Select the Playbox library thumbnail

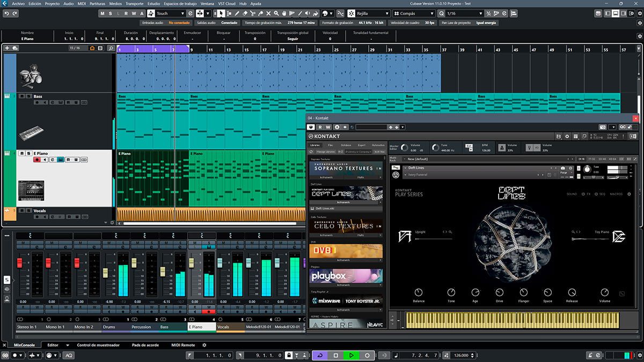click(x=346, y=276)
